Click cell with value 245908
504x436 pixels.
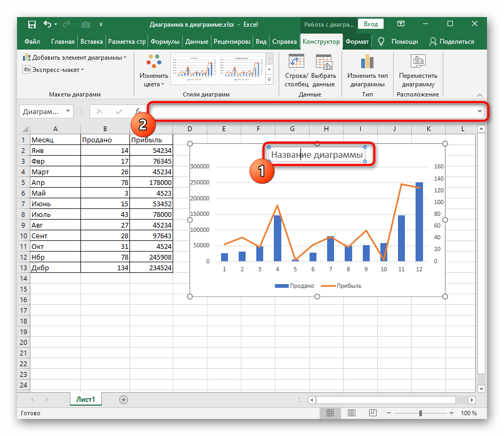(151, 257)
